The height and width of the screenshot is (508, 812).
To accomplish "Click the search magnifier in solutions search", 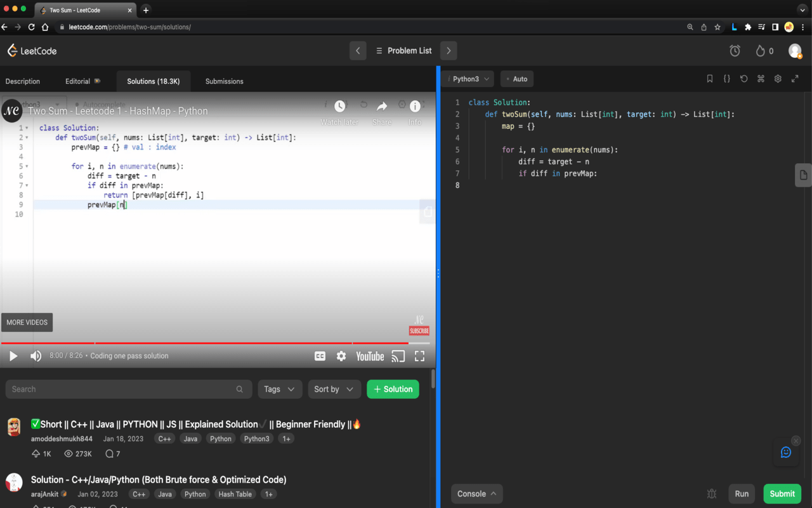I will [x=239, y=389].
